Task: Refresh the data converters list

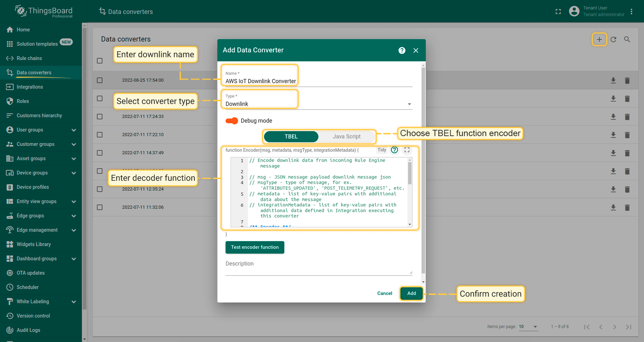Action: pos(613,39)
